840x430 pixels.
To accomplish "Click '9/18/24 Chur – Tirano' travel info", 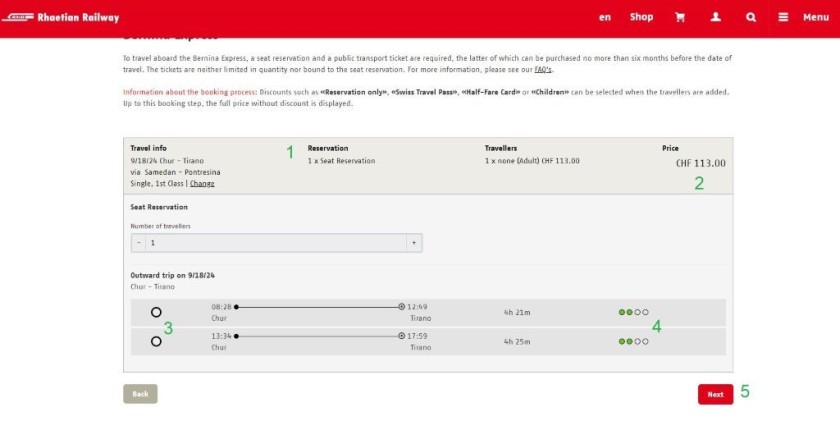I will tap(167, 161).
